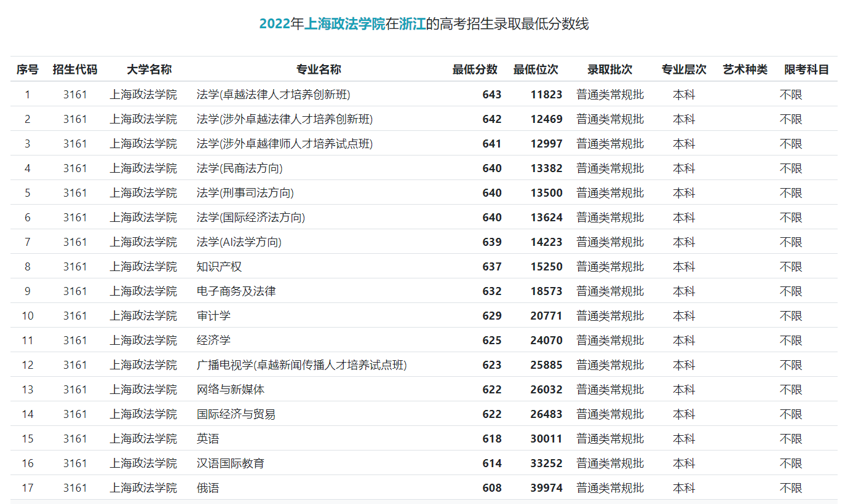This screenshot has width=845, height=504.
Task: Click code 3161 in the 经济学 row
Action: point(75,341)
